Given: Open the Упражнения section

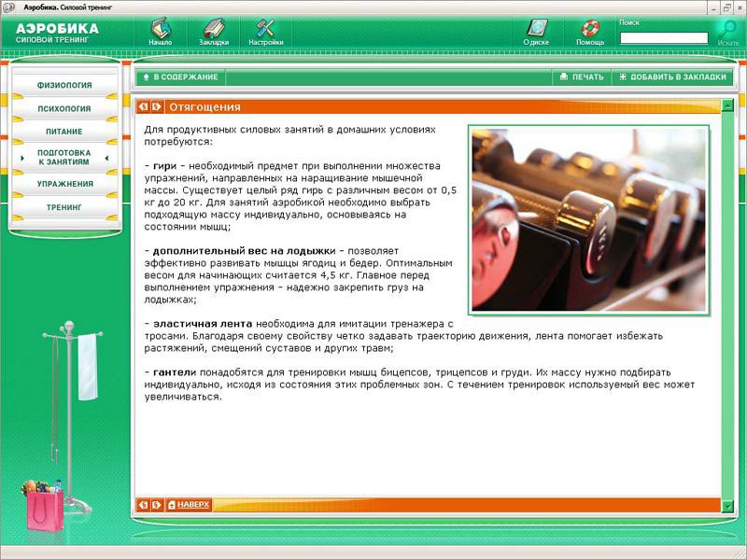Looking at the screenshot, I should tap(64, 184).
